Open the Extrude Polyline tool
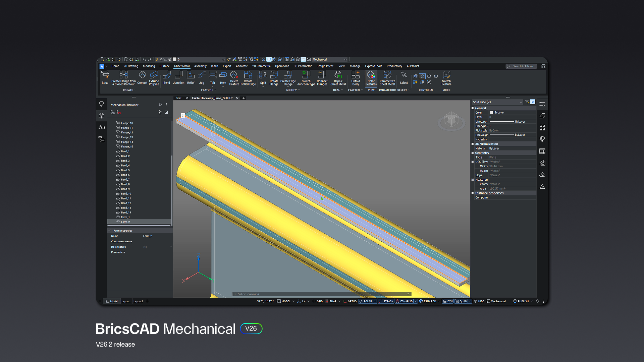The image size is (644, 362). pos(154,79)
